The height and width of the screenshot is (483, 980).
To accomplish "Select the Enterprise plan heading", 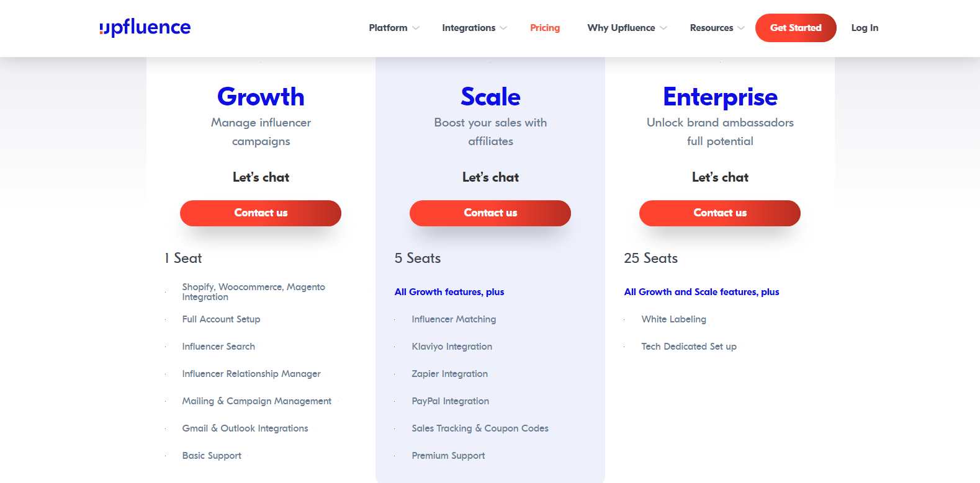I will [720, 97].
